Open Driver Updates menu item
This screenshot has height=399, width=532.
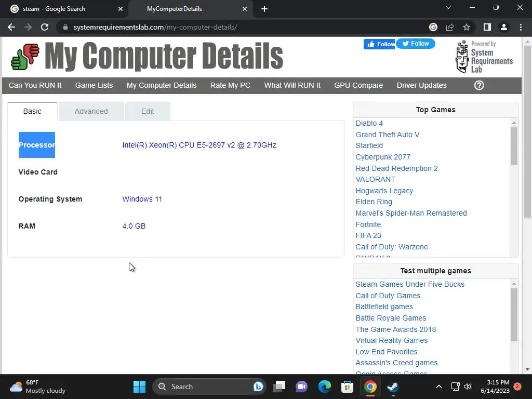[x=422, y=86]
